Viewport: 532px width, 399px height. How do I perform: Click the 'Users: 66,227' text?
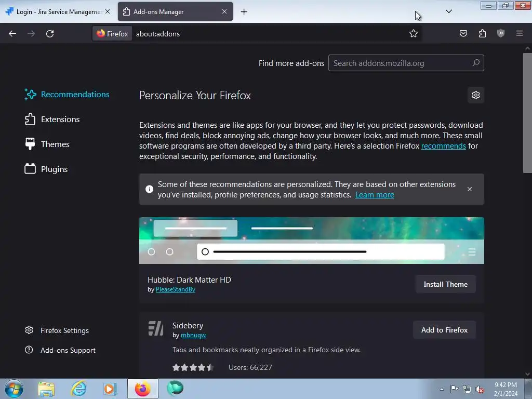[x=250, y=367]
